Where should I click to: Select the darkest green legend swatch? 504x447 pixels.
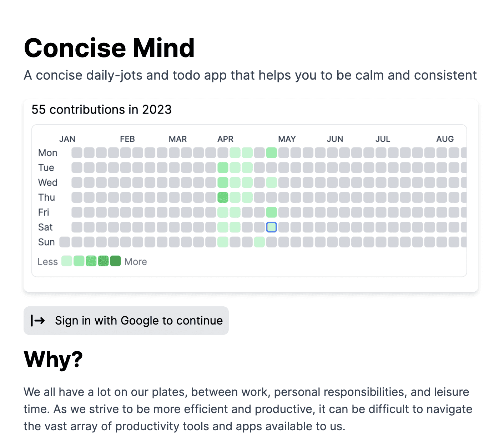pos(115,261)
